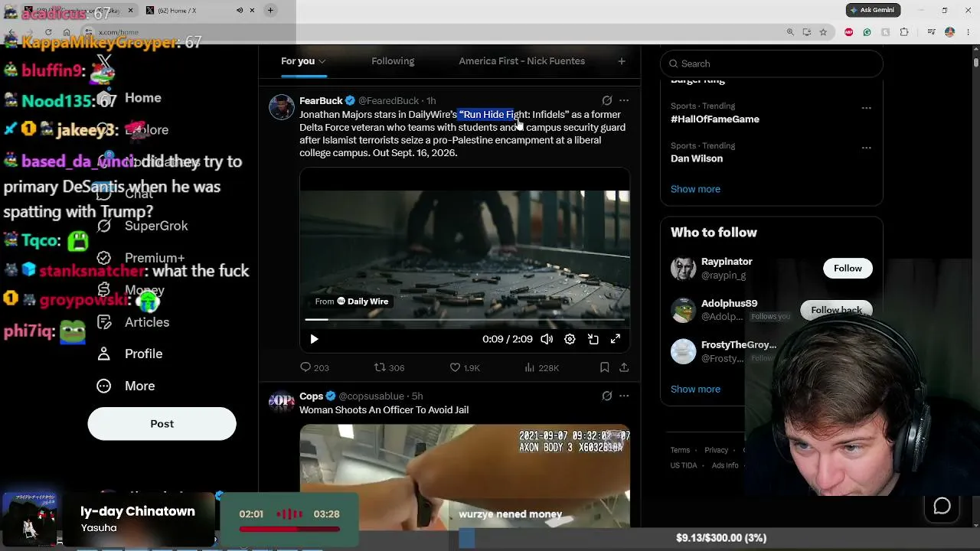
Task: Open Adolphus89's profile avatar
Action: [683, 310]
